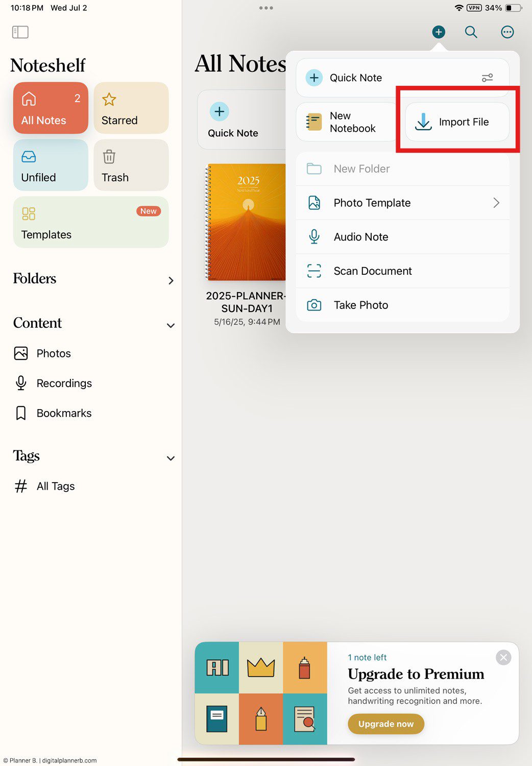The width and height of the screenshot is (532, 766).
Task: Open the more options ellipsis icon
Action: 507,32
